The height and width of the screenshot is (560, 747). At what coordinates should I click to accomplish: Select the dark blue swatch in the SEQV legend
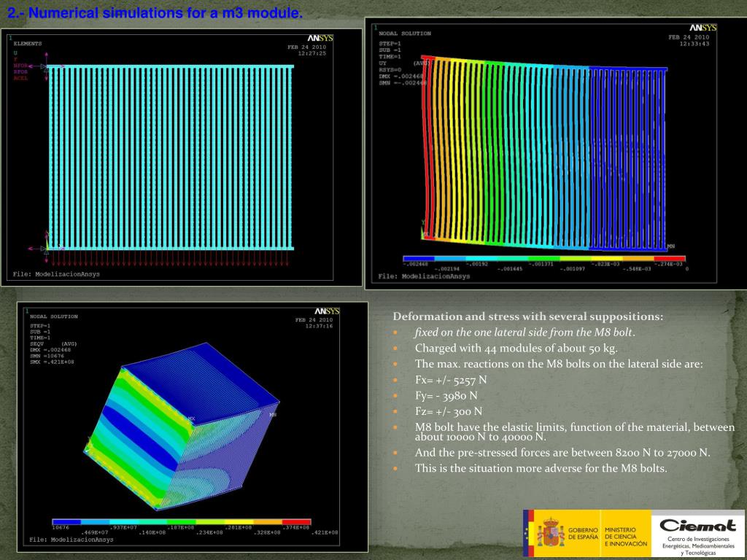pyautogui.click(x=66, y=521)
